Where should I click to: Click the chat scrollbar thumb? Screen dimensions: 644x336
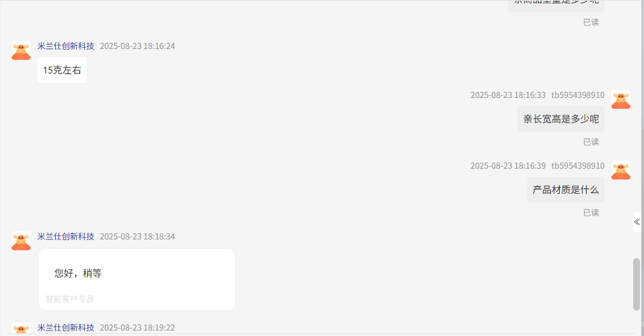[x=637, y=284]
